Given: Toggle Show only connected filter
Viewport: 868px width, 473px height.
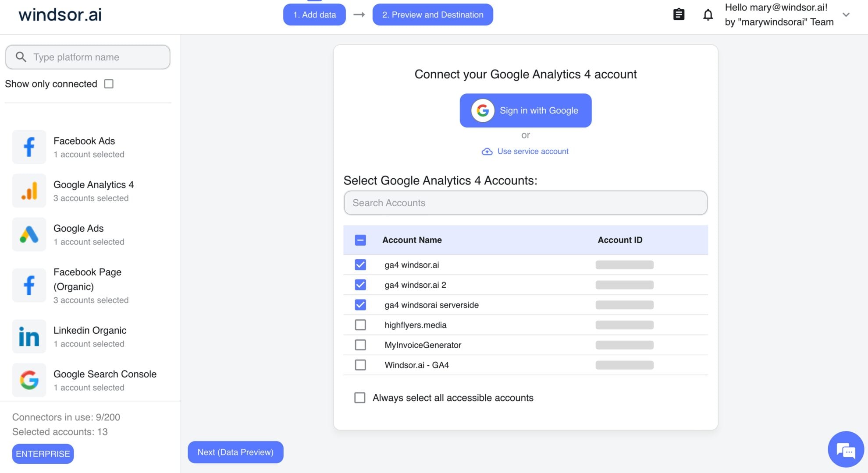Looking at the screenshot, I should tap(109, 84).
